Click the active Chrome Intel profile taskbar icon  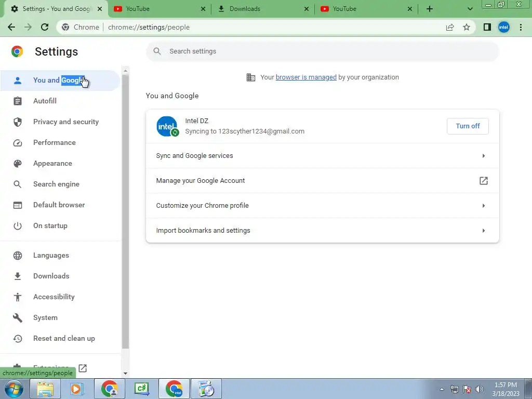pos(174,389)
